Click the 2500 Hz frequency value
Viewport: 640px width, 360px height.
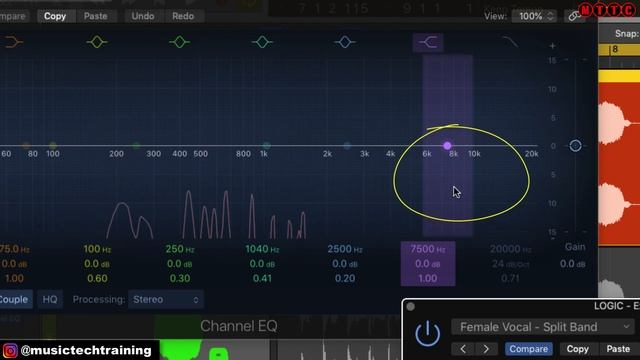pos(345,249)
